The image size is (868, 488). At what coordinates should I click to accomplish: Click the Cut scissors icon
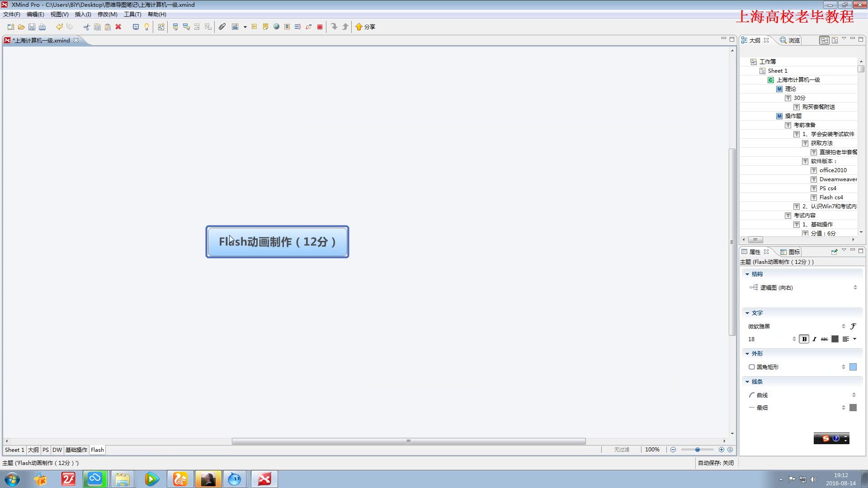click(86, 27)
